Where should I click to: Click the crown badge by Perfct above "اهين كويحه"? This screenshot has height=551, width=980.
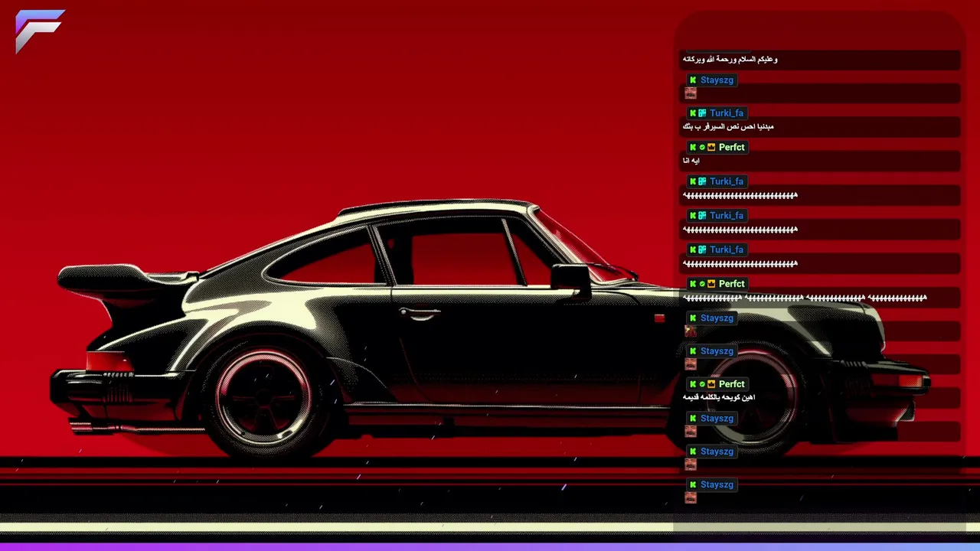coord(711,384)
